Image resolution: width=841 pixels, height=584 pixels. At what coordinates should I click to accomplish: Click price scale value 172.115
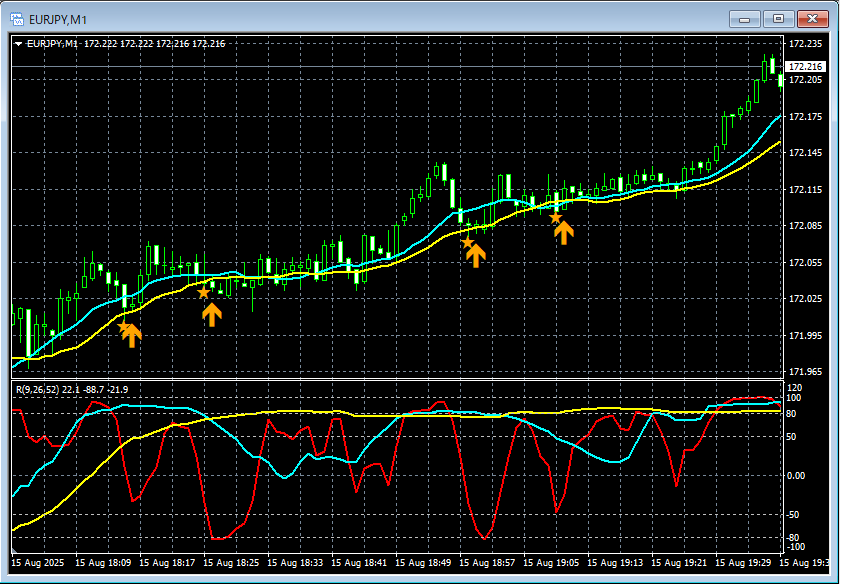click(x=805, y=189)
